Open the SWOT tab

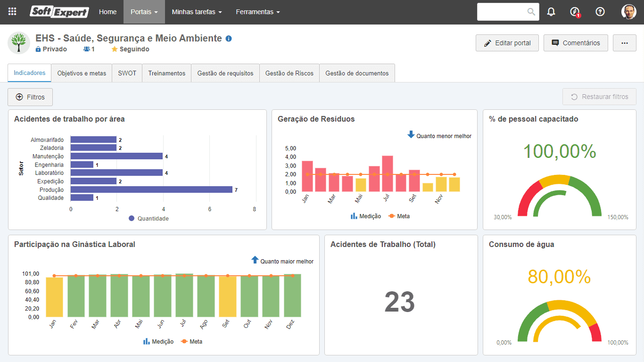pyautogui.click(x=127, y=73)
